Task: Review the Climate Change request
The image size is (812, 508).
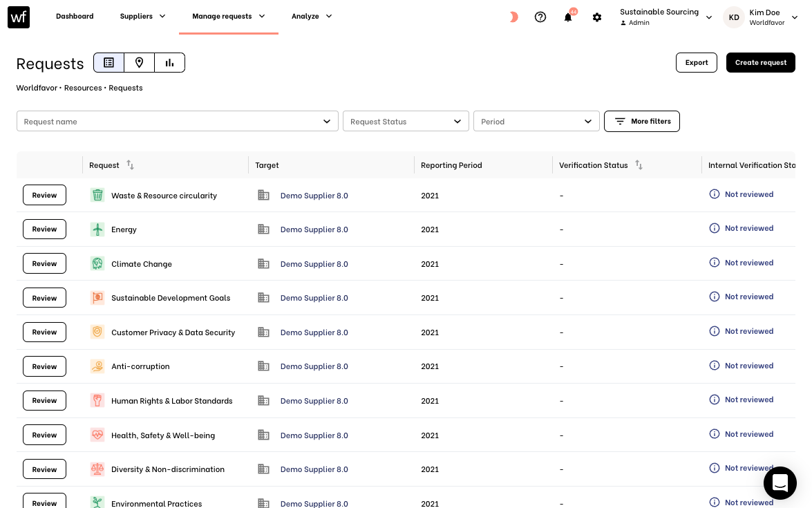Action: [44, 263]
